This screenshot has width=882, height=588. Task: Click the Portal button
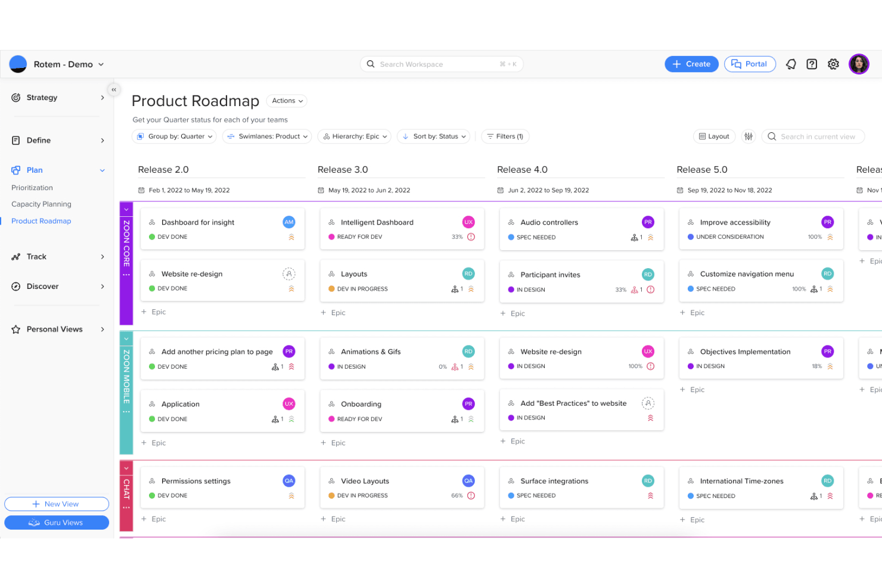[750, 64]
